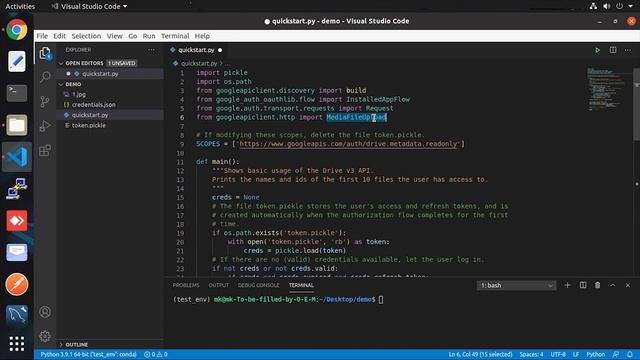Open the Terminal menu
The height and width of the screenshot is (360, 640).
175,36
